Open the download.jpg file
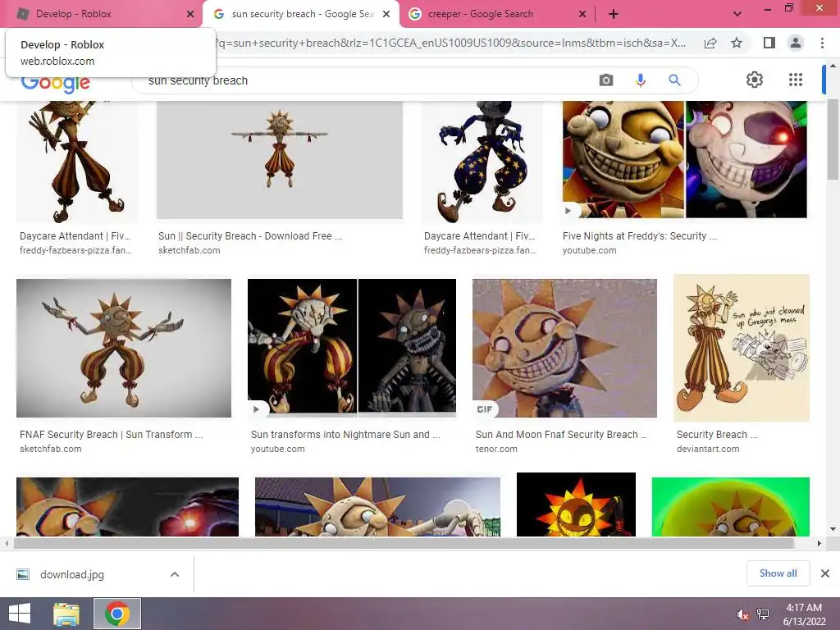The height and width of the screenshot is (630, 840). [72, 574]
